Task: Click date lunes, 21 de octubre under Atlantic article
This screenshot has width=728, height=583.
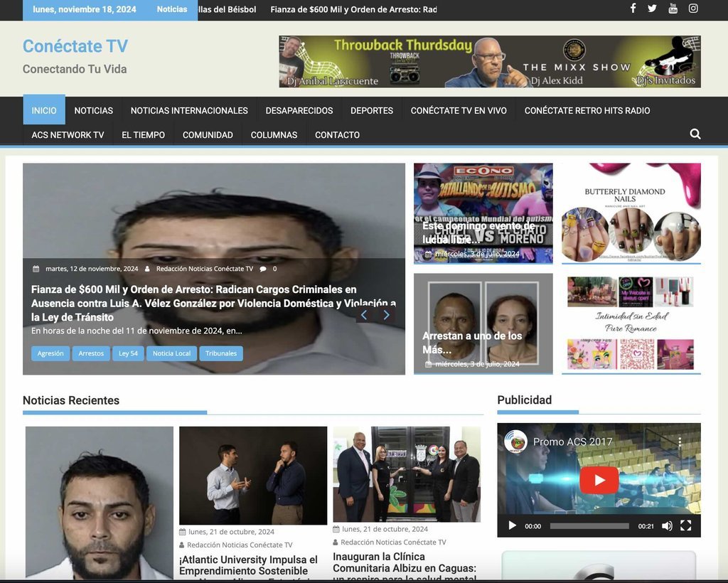Action: click(x=231, y=532)
